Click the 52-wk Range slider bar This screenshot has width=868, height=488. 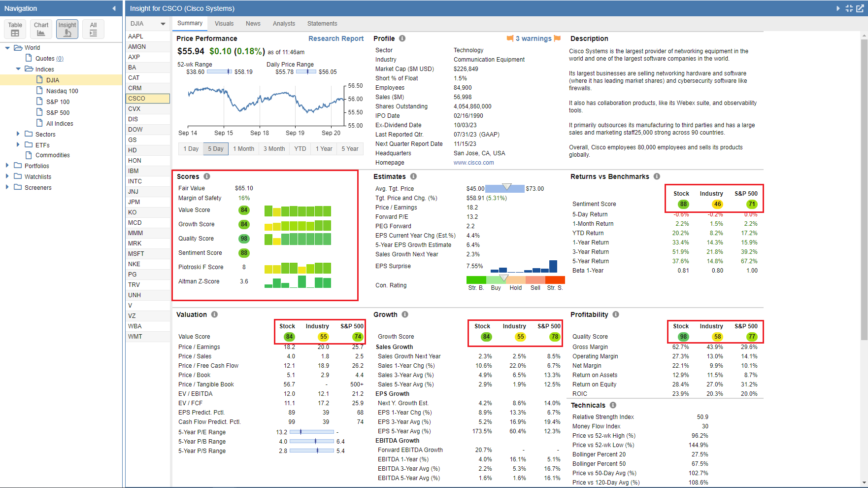click(219, 71)
